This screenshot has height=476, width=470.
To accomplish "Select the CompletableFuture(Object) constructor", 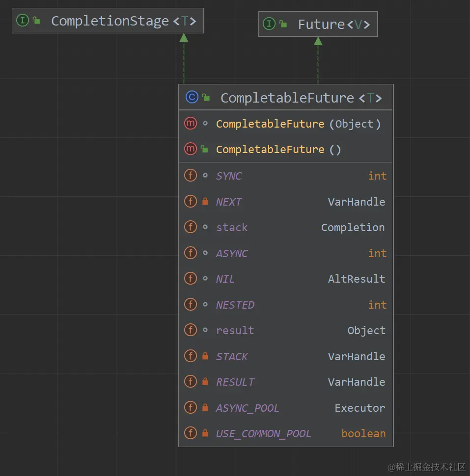I will [298, 124].
